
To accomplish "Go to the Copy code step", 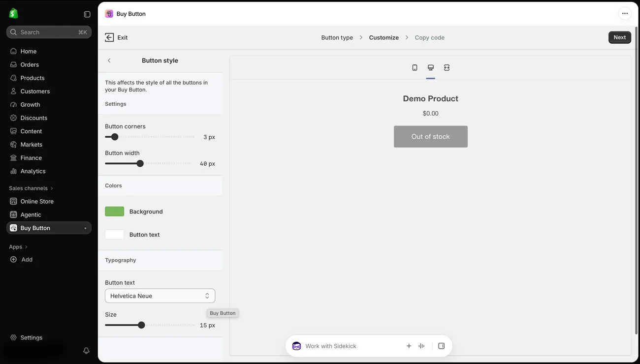I will click(429, 37).
